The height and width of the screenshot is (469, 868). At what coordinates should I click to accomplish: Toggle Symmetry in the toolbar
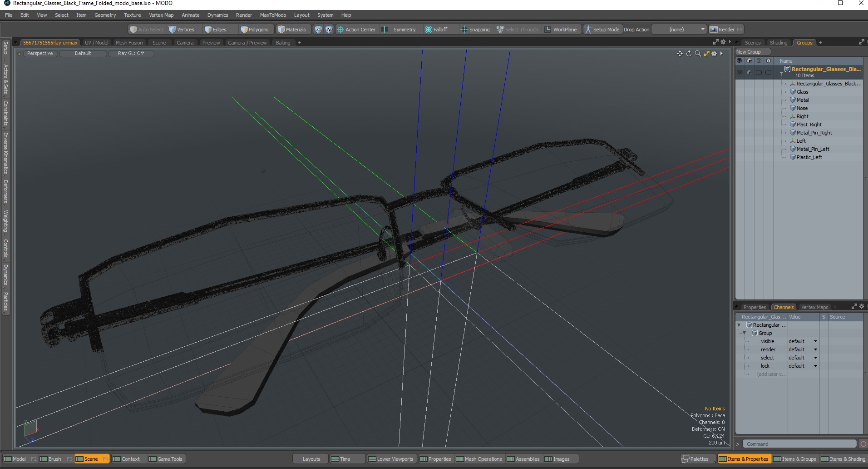[399, 30]
